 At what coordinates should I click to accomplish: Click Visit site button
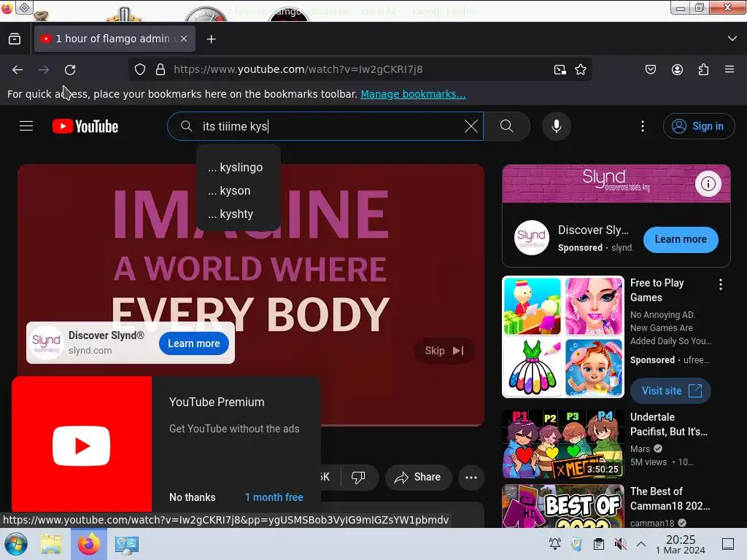(x=671, y=392)
